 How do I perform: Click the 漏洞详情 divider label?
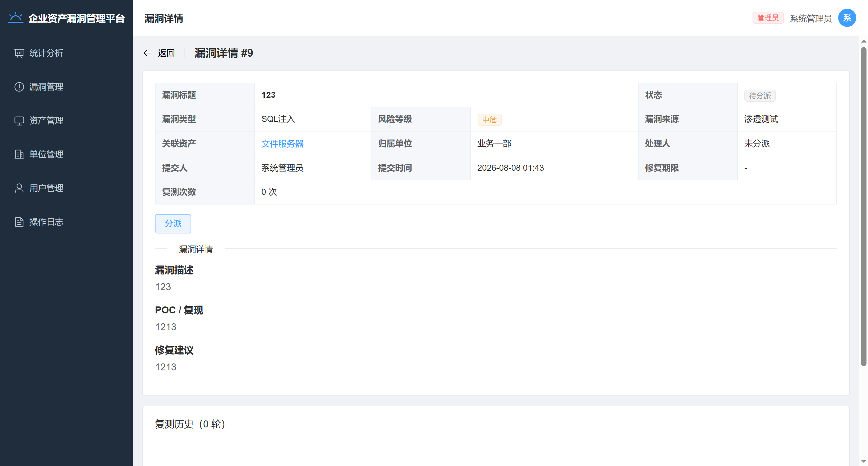pyautogui.click(x=196, y=249)
